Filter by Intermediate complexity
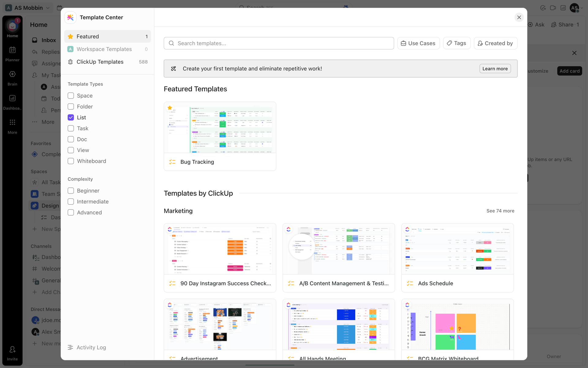588x368 pixels. point(71,201)
